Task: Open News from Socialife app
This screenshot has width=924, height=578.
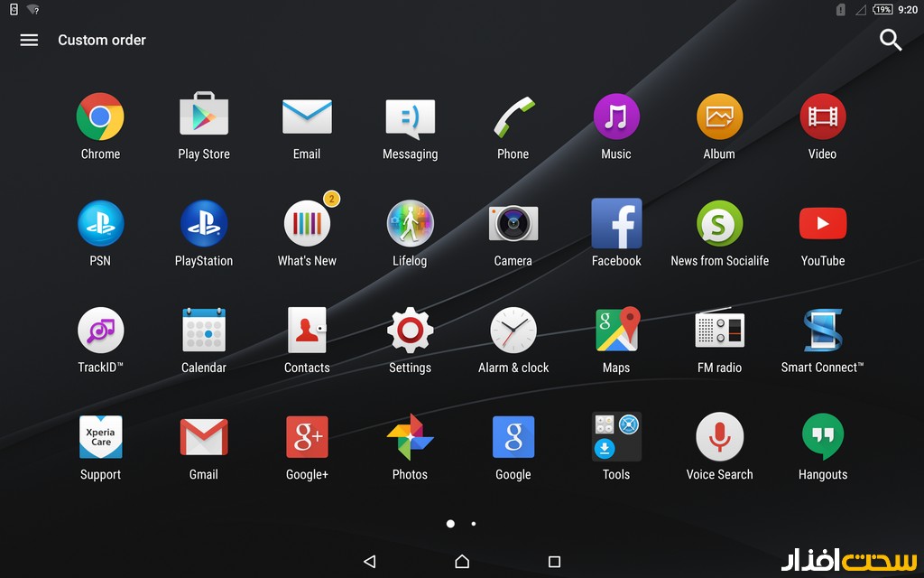Action: 719,224
